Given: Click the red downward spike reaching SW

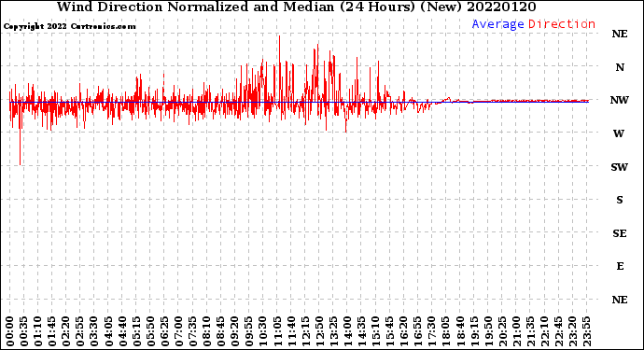Looking at the screenshot, I should click(x=21, y=133).
